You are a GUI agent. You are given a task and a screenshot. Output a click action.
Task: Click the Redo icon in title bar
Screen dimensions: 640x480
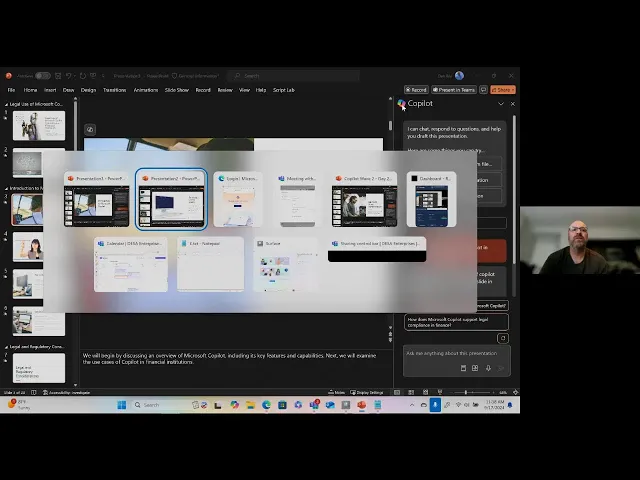coord(83,76)
